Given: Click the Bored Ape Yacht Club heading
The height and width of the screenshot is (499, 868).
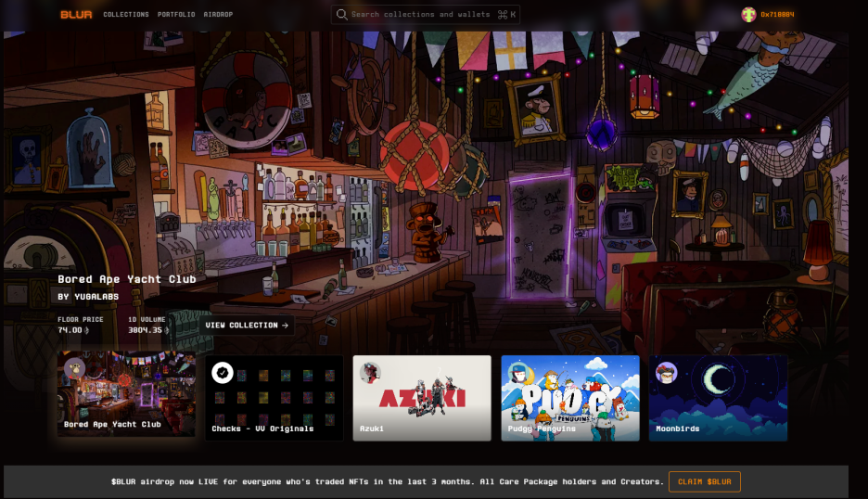Looking at the screenshot, I should (127, 279).
